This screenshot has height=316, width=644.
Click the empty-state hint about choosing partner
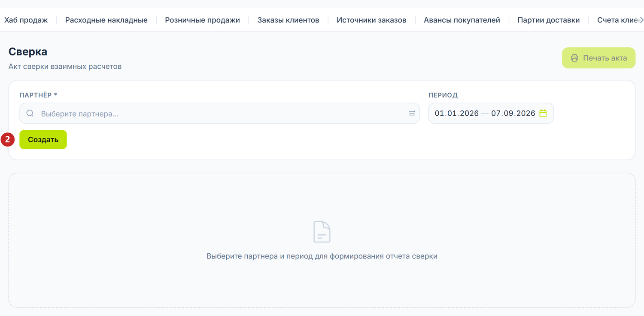322,256
